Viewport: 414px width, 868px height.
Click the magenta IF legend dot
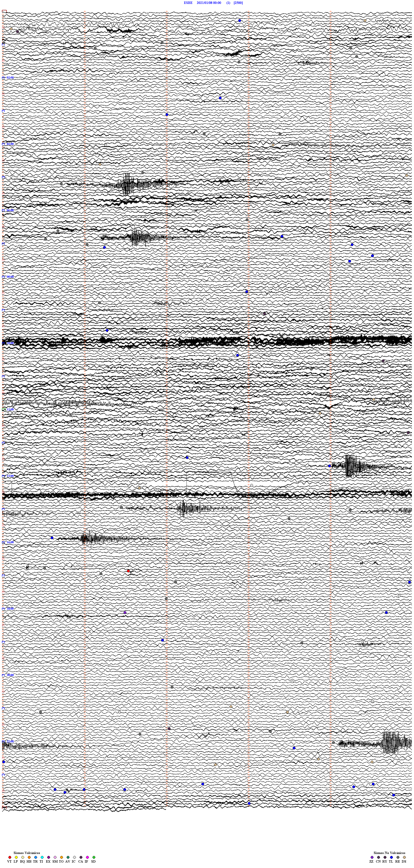click(87, 857)
